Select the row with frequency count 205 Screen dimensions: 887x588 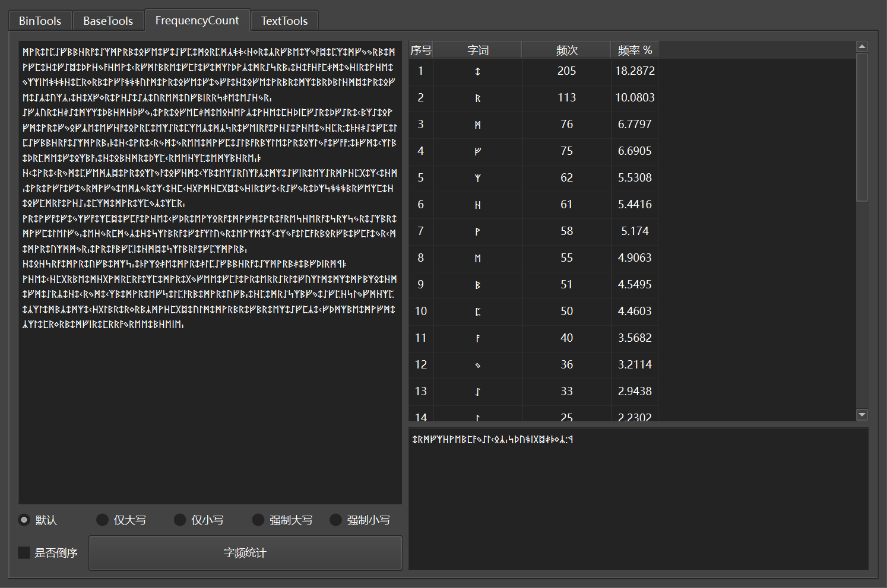(x=566, y=71)
